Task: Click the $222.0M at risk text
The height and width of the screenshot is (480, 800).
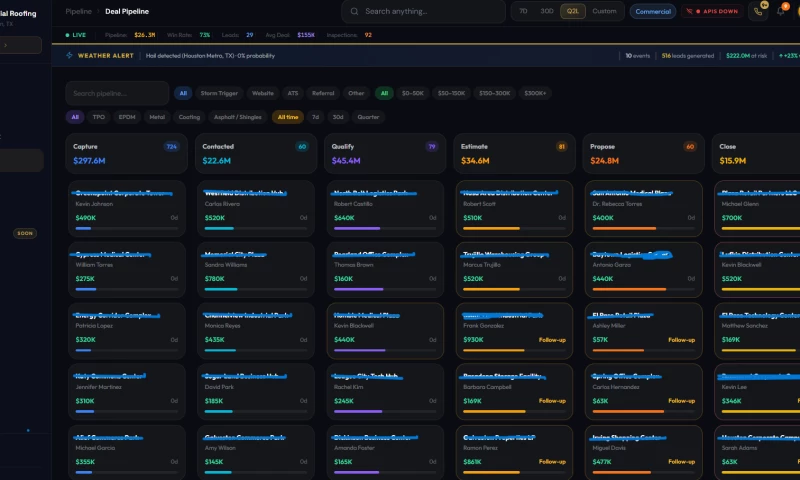Action: (746, 56)
